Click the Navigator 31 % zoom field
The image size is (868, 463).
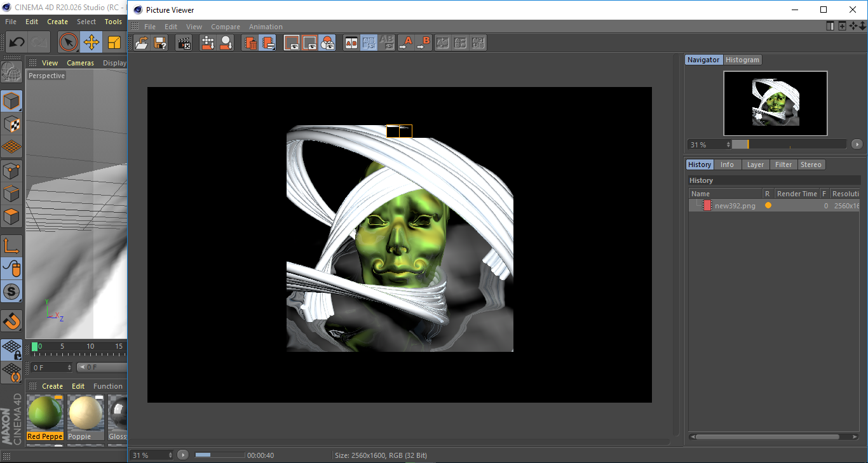click(709, 144)
